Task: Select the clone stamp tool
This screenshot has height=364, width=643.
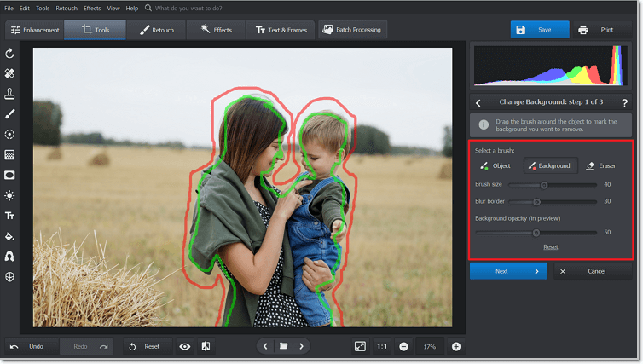Action: point(9,94)
